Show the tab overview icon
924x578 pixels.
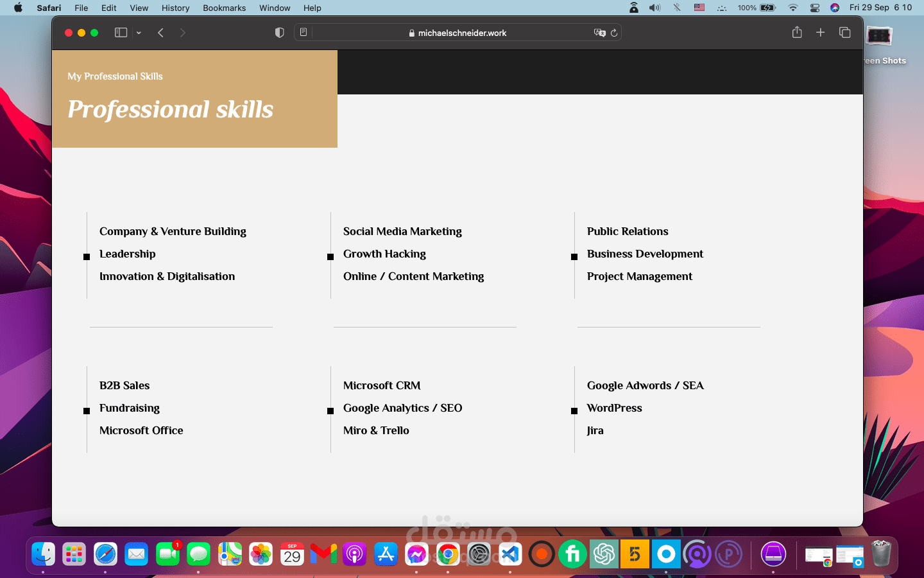(x=844, y=33)
